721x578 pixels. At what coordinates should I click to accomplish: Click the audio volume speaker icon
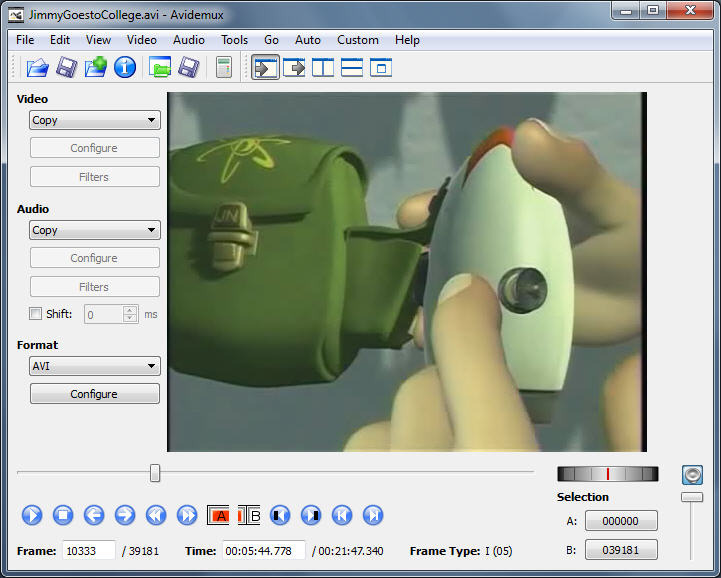692,475
